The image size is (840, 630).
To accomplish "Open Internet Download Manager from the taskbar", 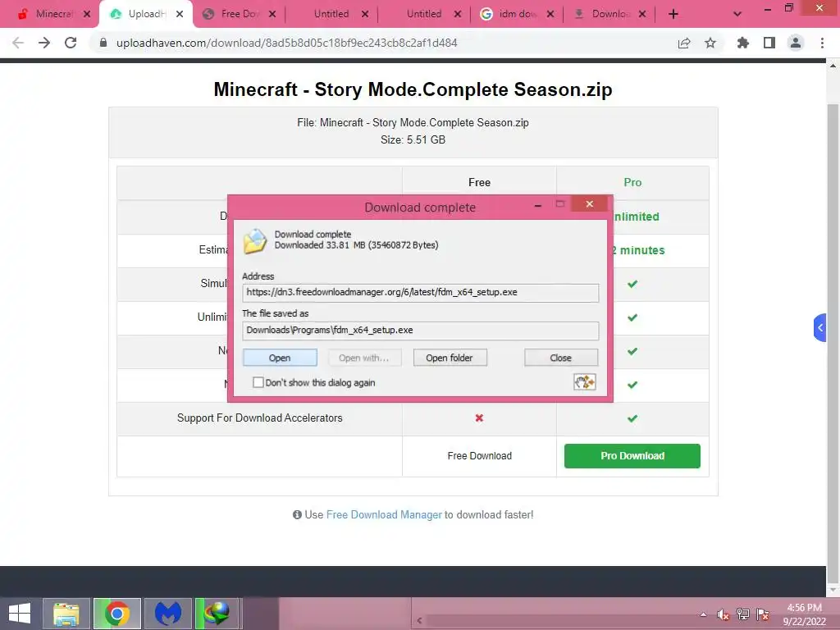I will [x=218, y=614].
